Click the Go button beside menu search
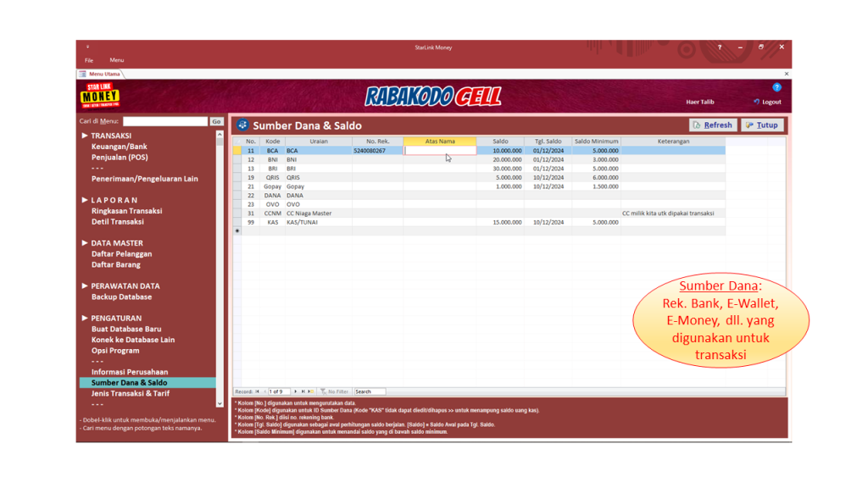This screenshot has width=868, height=488. [x=216, y=121]
